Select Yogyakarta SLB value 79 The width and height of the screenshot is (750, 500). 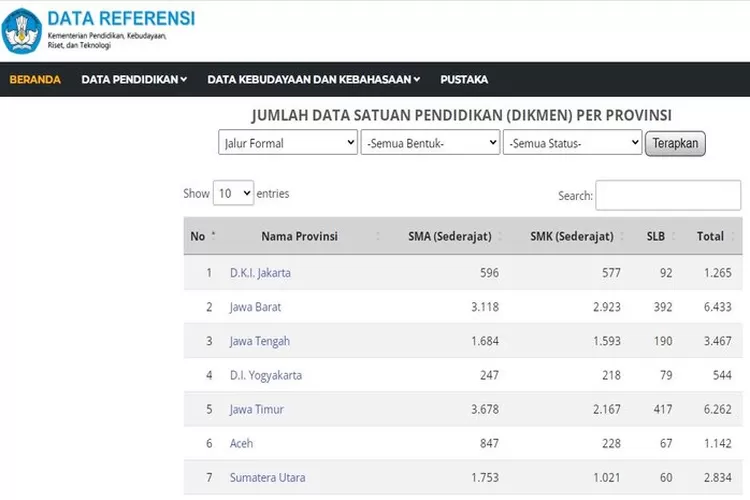(x=666, y=375)
